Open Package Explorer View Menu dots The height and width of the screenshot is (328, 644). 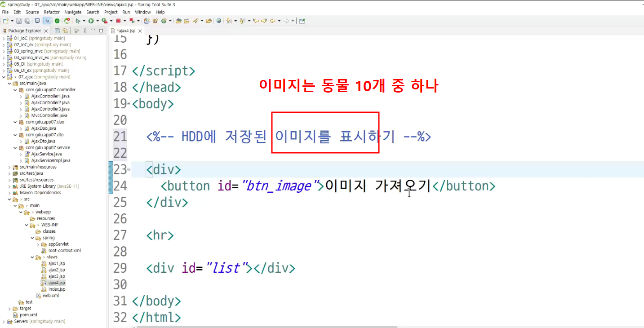click(x=85, y=31)
